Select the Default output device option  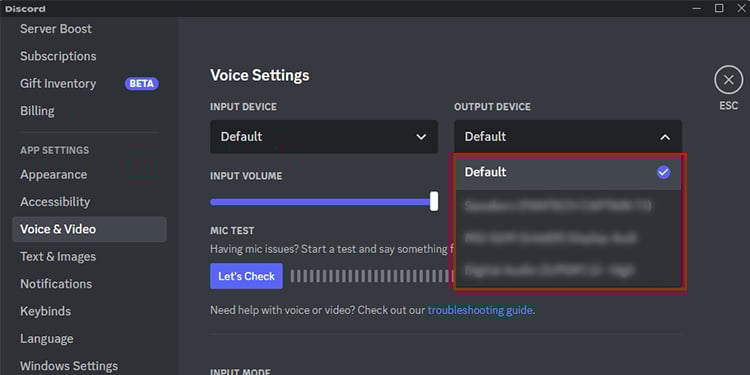568,172
